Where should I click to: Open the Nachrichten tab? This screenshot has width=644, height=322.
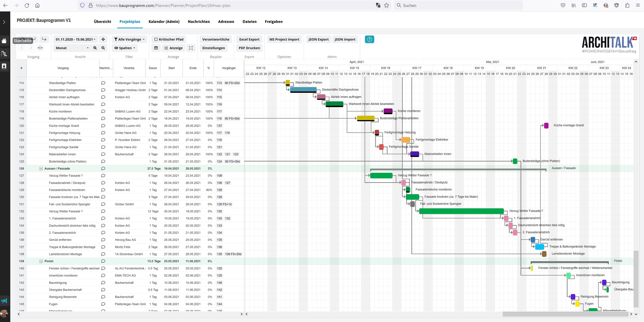point(199,22)
